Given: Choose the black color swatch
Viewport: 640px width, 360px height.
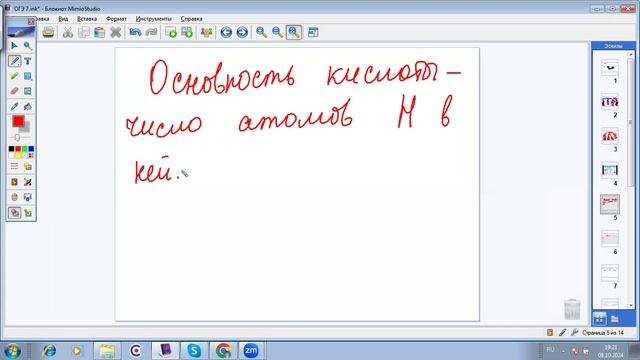Looking at the screenshot, I should click(11, 149).
